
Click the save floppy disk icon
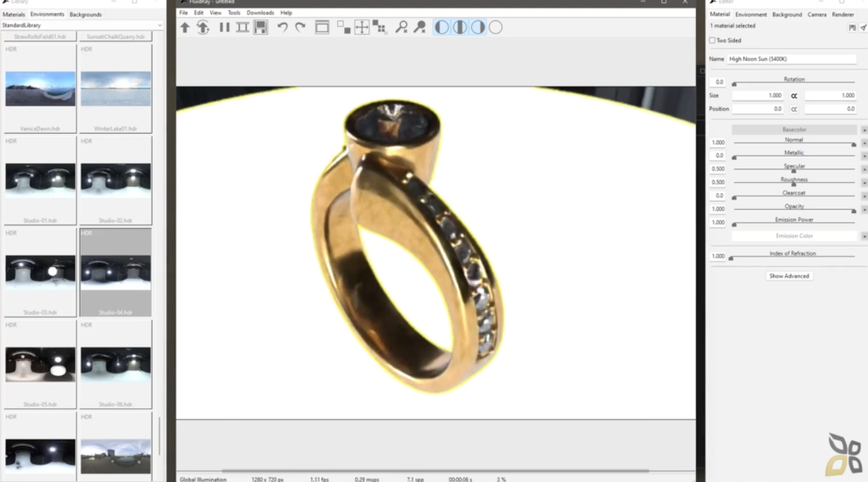[261, 27]
